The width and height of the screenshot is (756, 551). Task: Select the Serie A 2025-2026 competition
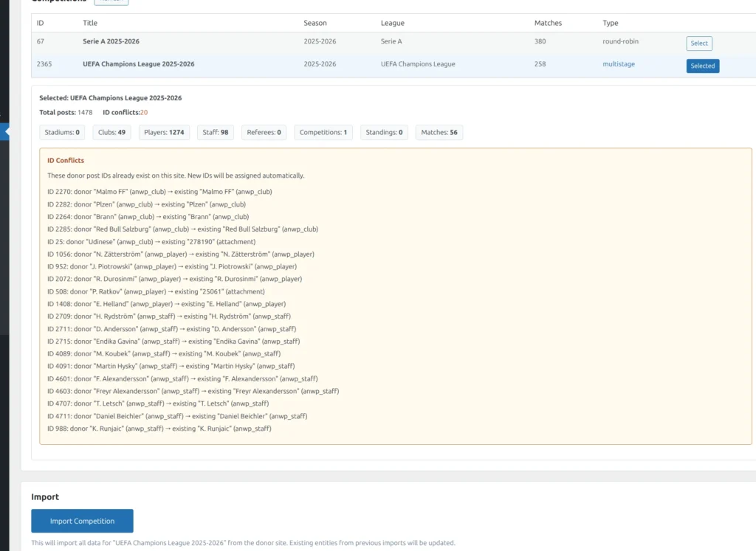698,44
